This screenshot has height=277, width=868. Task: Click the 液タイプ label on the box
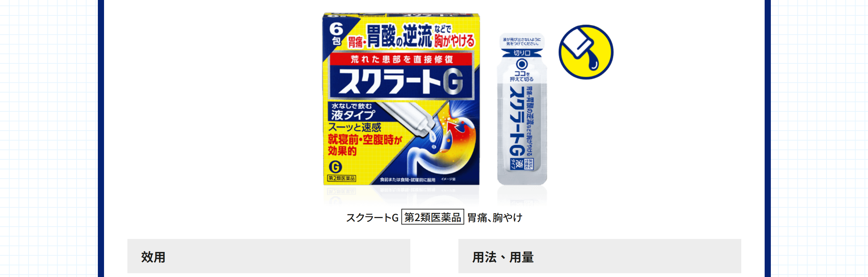tap(353, 115)
